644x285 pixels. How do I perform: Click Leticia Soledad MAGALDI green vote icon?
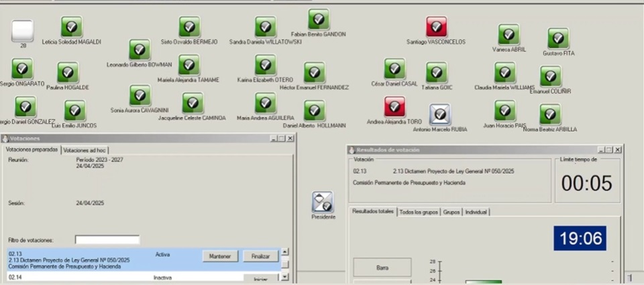point(72,27)
